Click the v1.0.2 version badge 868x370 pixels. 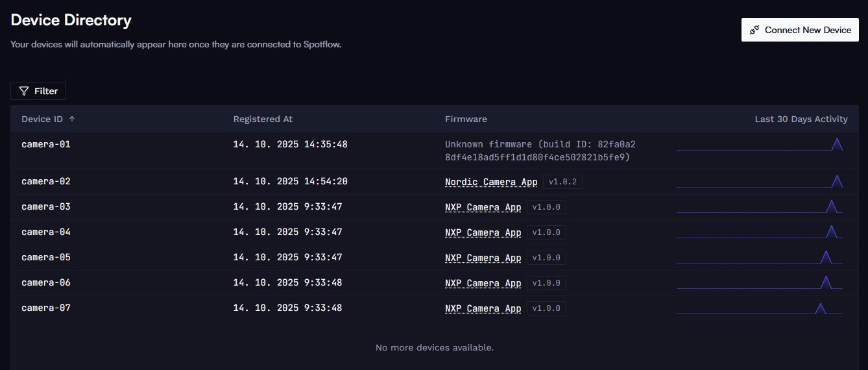click(x=562, y=182)
